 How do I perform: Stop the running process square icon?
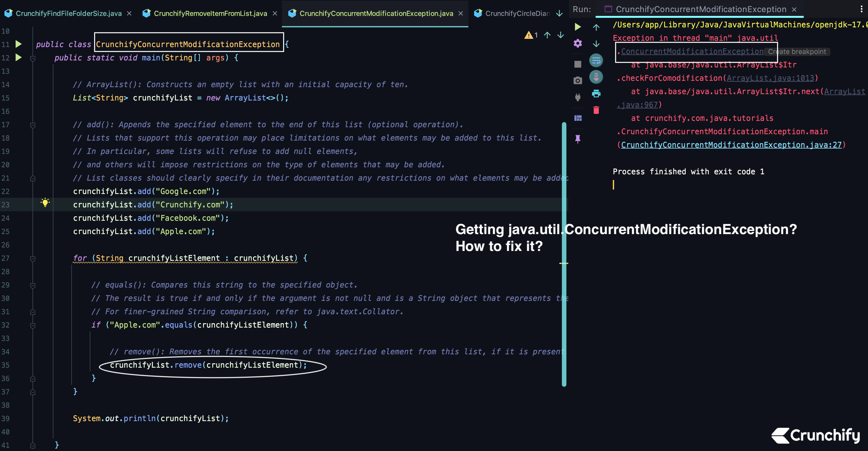point(577,64)
